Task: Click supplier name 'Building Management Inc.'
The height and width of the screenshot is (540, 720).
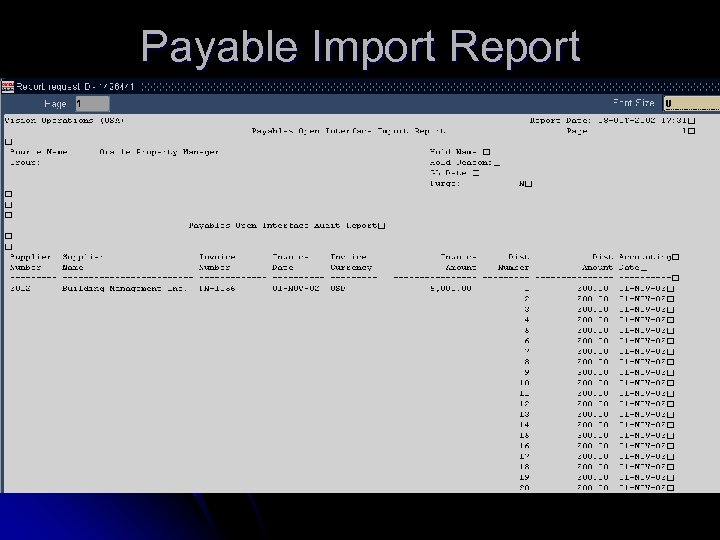Action: pos(124,288)
